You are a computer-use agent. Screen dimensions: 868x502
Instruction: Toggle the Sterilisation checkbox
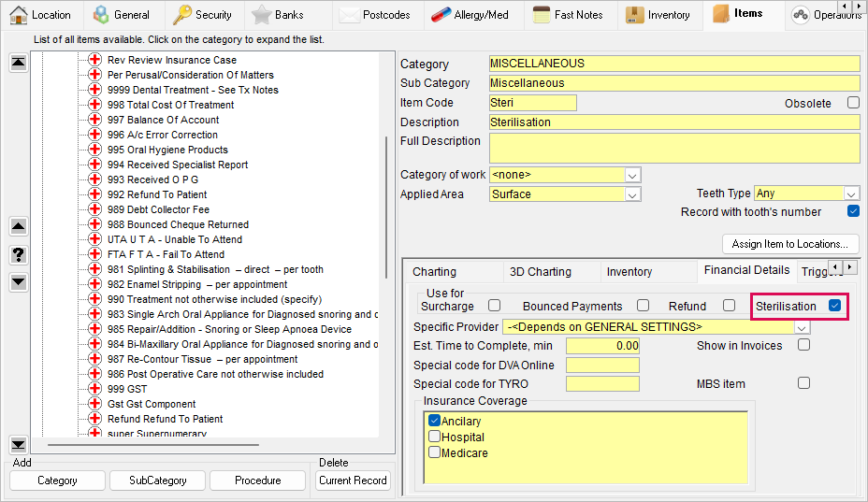pos(834,306)
